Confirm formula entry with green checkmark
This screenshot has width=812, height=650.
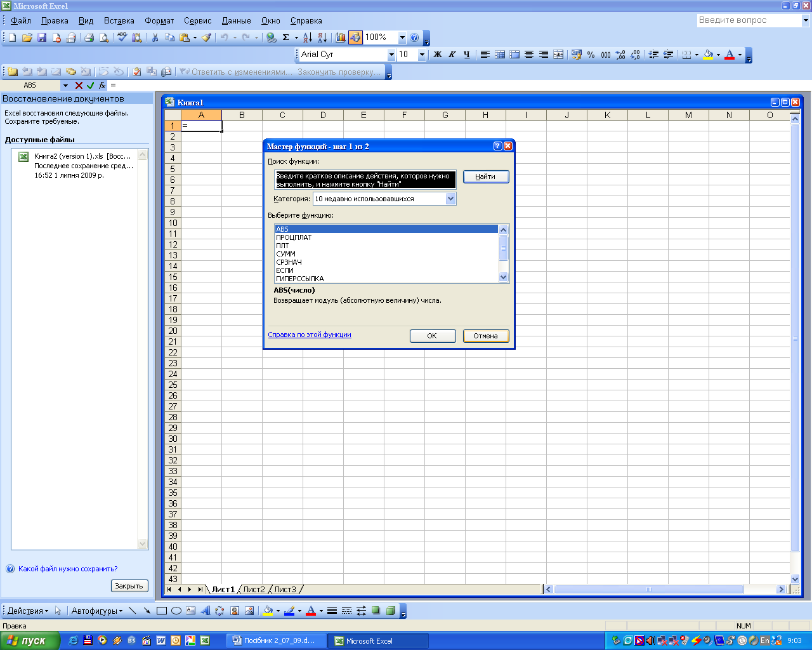tap(90, 85)
